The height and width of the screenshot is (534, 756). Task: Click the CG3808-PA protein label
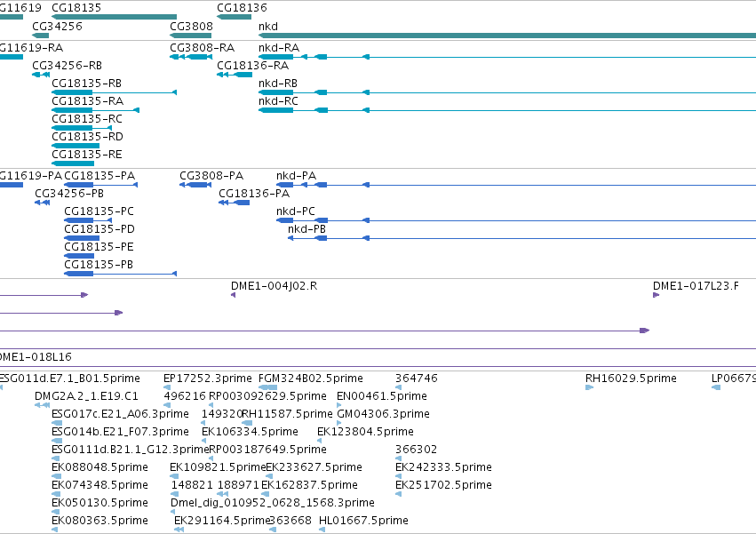(211, 176)
